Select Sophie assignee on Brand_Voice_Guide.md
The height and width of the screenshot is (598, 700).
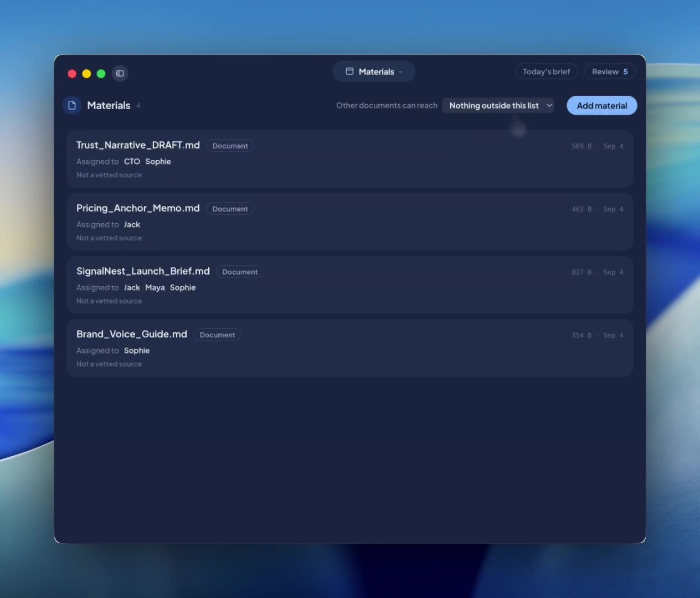137,351
